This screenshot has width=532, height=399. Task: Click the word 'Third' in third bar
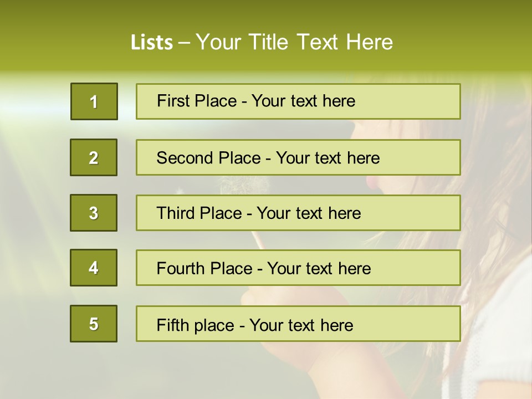tap(177, 213)
